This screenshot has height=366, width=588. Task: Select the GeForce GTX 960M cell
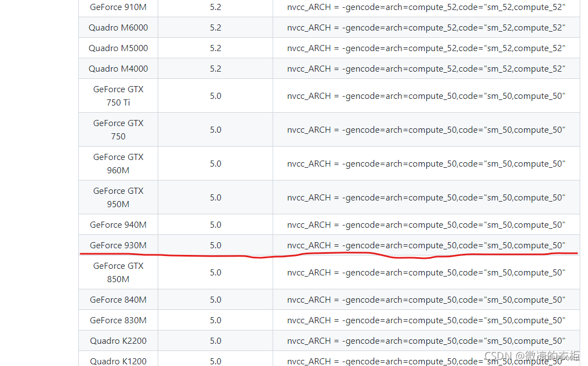(118, 164)
